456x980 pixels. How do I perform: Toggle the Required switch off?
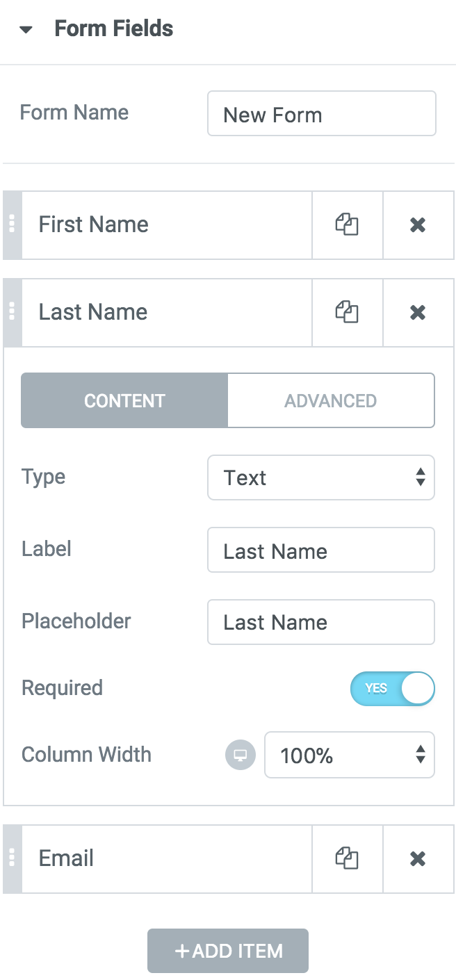coord(392,689)
